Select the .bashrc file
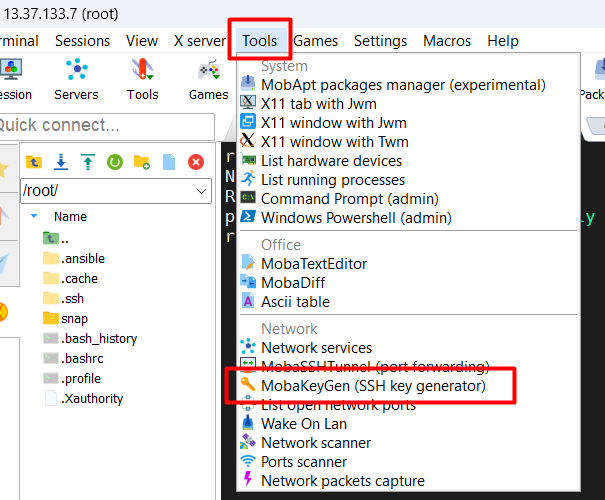The width and height of the screenshot is (605, 500). [x=73, y=359]
